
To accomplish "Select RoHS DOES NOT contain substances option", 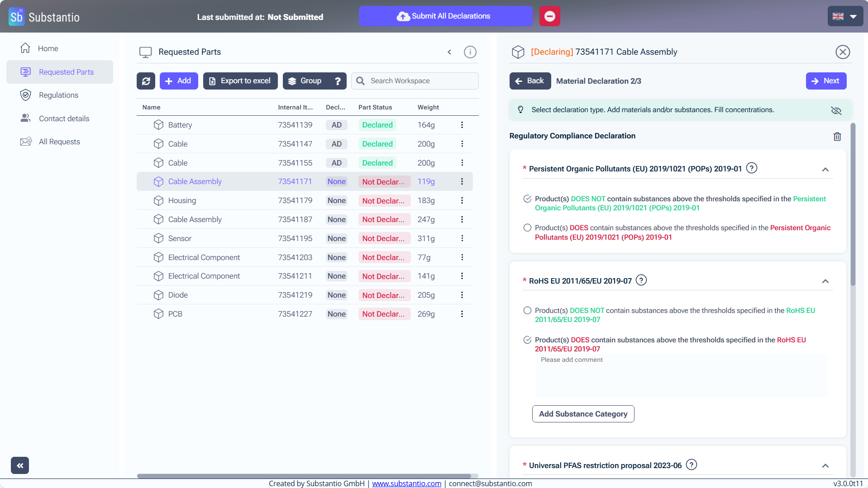I will (527, 311).
